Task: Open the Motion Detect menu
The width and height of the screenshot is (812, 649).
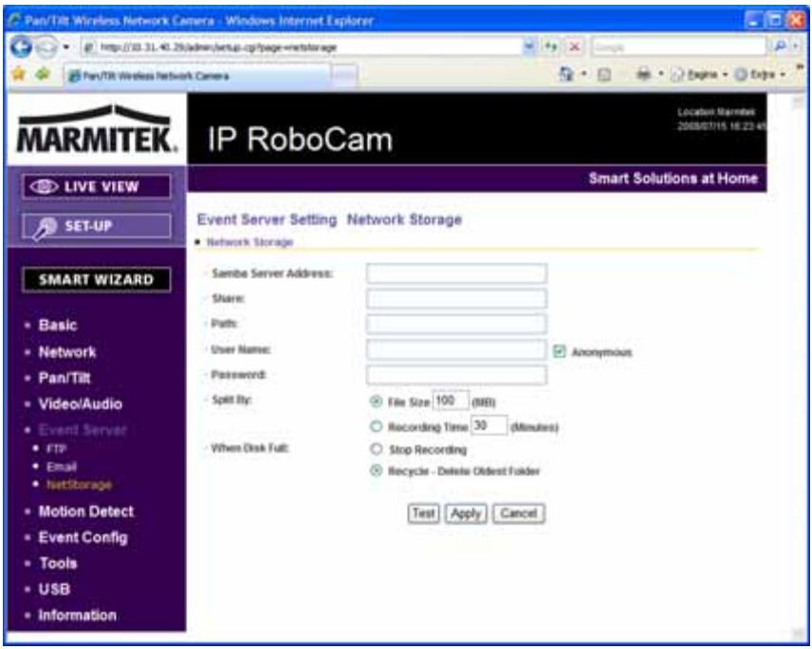Action: pyautogui.click(x=86, y=511)
